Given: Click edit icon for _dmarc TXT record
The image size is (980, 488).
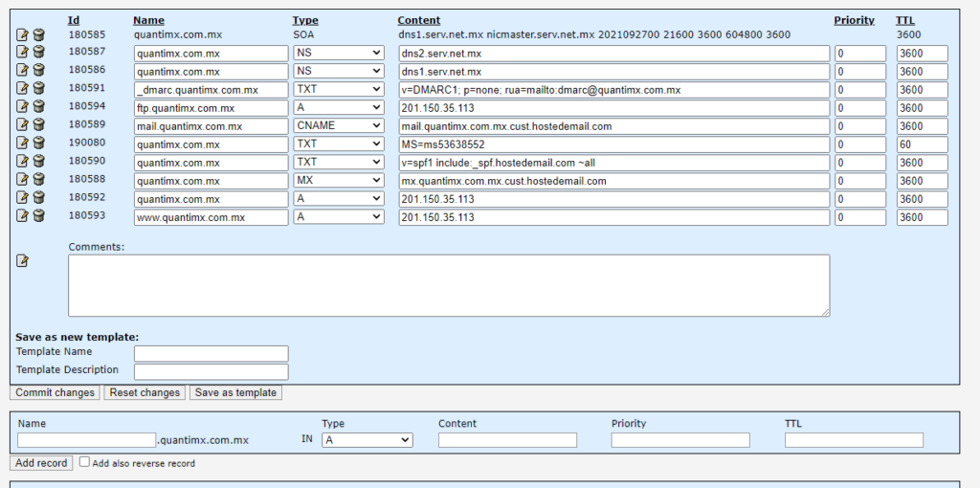Looking at the screenshot, I should (x=22, y=90).
